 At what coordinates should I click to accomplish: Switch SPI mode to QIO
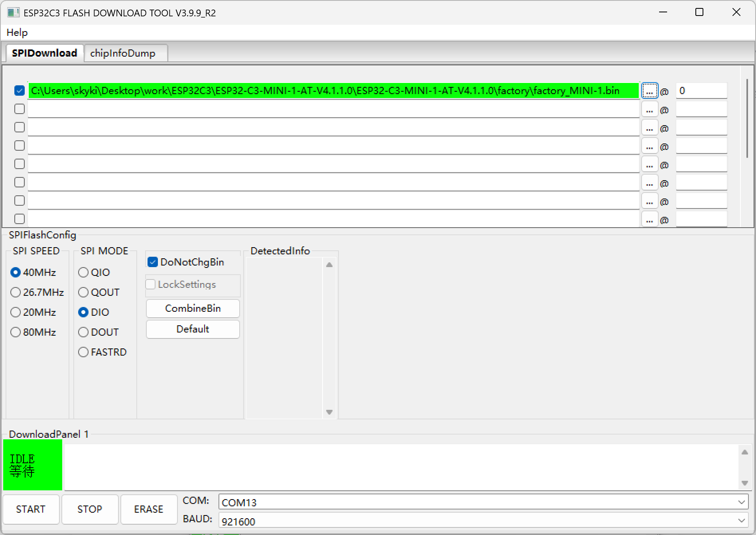click(x=83, y=272)
